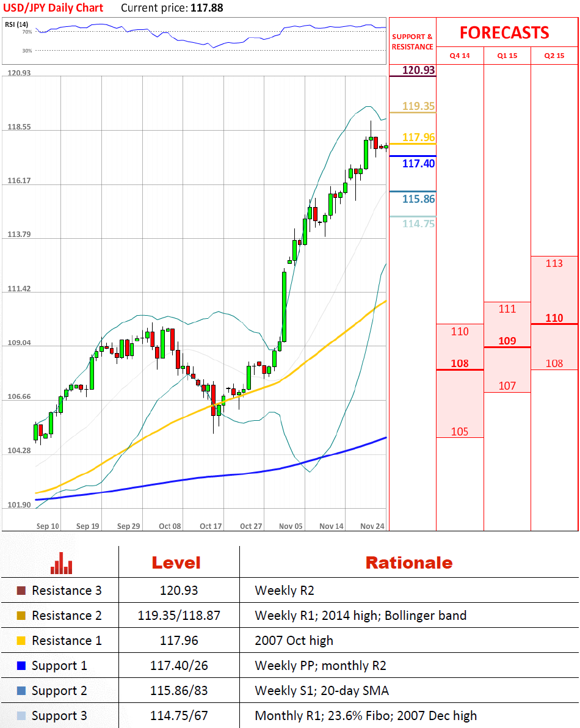Select the Support 3 row label
The image size is (580, 728).
pos(59,716)
